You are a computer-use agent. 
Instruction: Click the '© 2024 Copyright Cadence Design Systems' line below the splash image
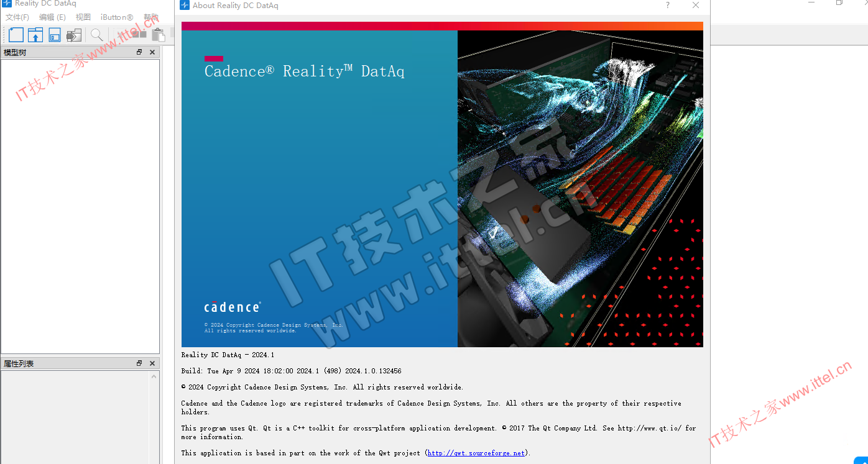[322, 388]
